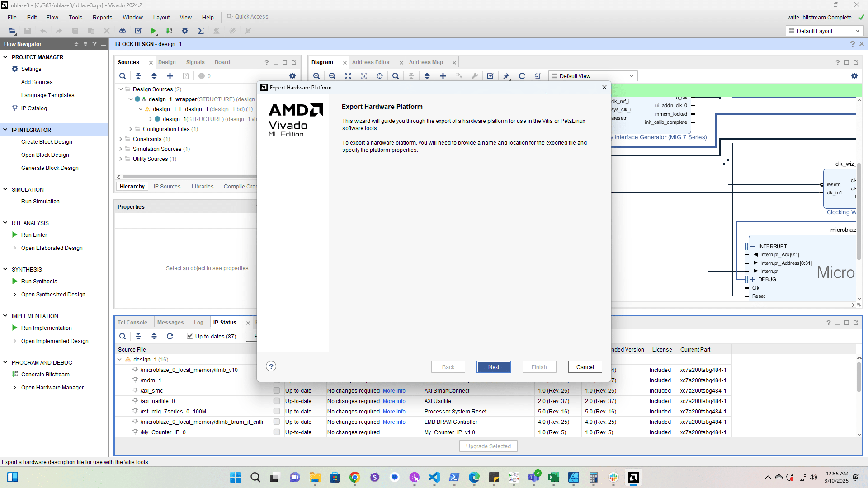Click the Add Sources plus icon in the Sources panel

[x=170, y=76]
